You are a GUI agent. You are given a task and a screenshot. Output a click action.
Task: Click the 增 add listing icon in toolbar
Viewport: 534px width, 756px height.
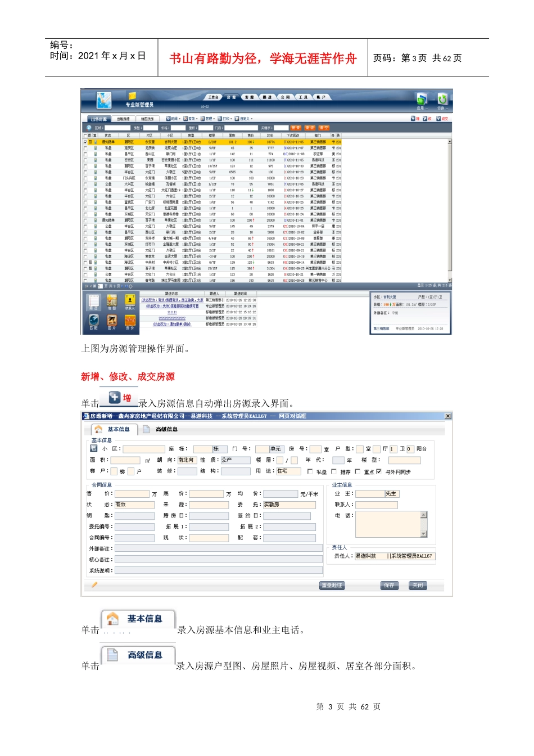click(x=415, y=119)
